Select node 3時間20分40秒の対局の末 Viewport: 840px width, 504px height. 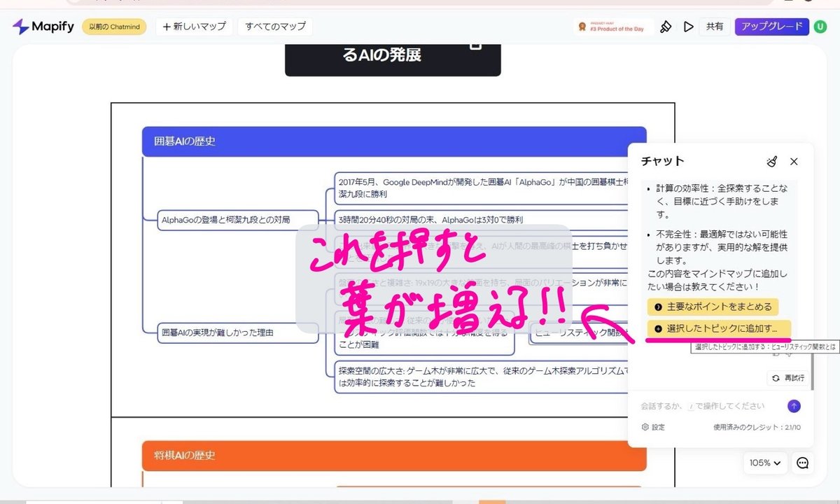[482, 220]
